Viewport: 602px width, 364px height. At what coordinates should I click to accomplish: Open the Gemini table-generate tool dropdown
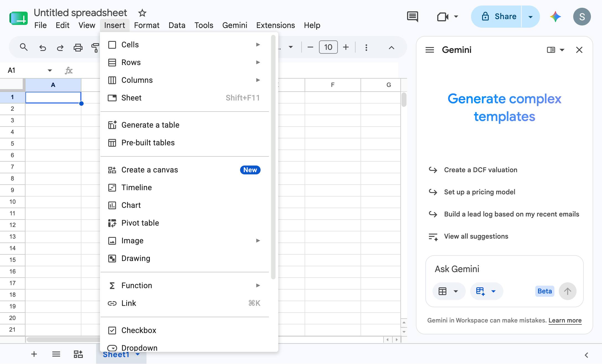click(486, 291)
